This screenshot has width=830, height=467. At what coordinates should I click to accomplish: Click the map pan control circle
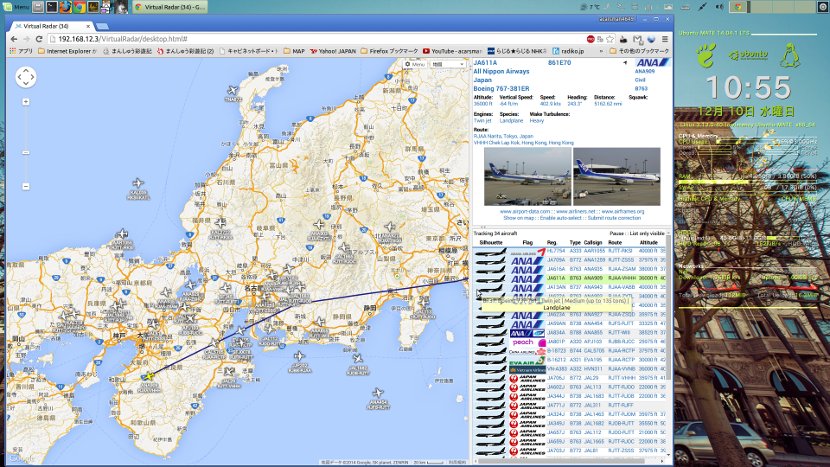(x=26, y=77)
